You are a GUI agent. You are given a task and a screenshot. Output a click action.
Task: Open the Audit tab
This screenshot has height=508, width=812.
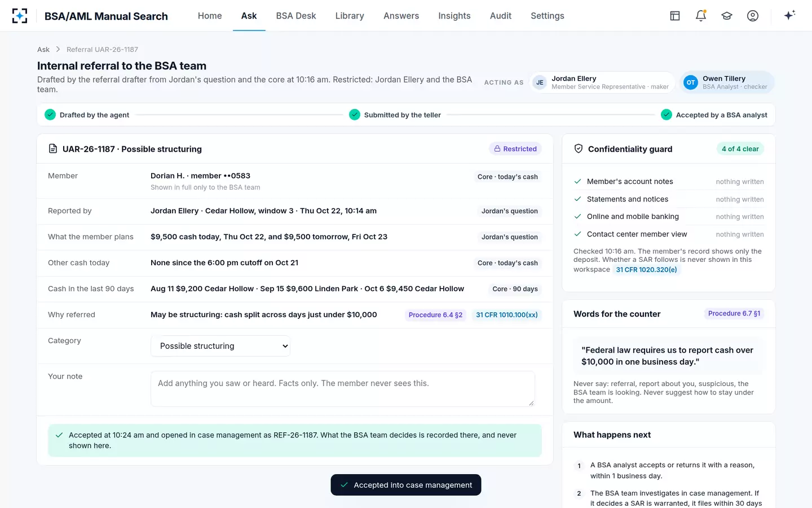[x=501, y=16]
